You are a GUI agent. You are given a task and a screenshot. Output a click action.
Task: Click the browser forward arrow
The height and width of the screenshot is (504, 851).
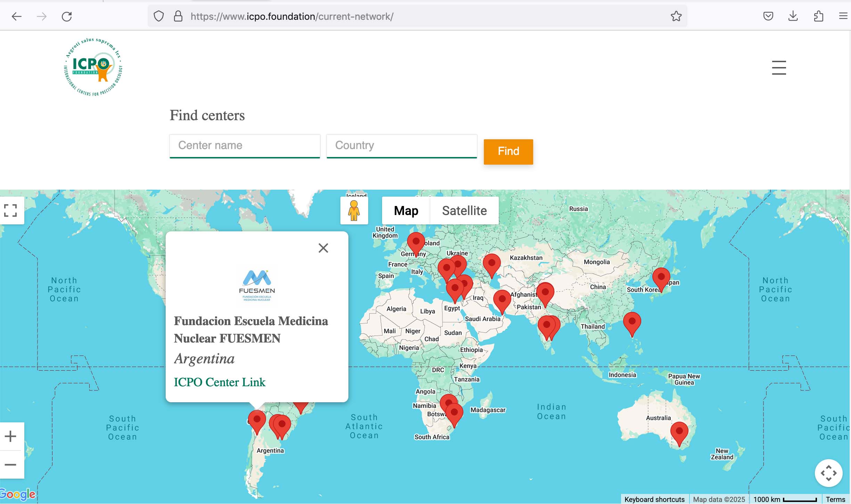click(42, 16)
